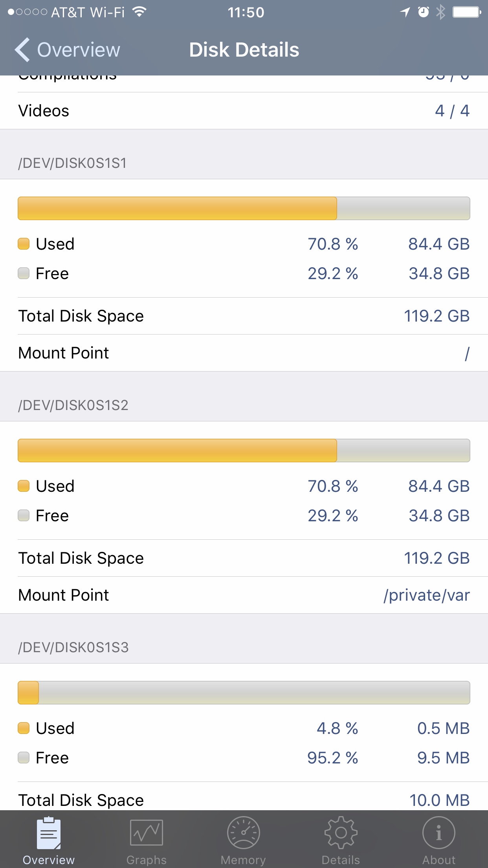488x868 pixels.
Task: Select Mount Point /private/var row
Action: (x=244, y=595)
